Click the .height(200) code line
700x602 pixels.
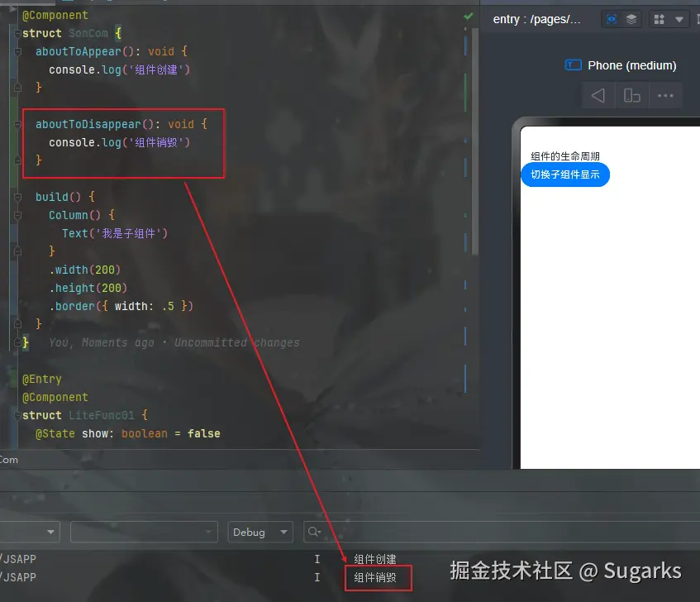point(88,288)
